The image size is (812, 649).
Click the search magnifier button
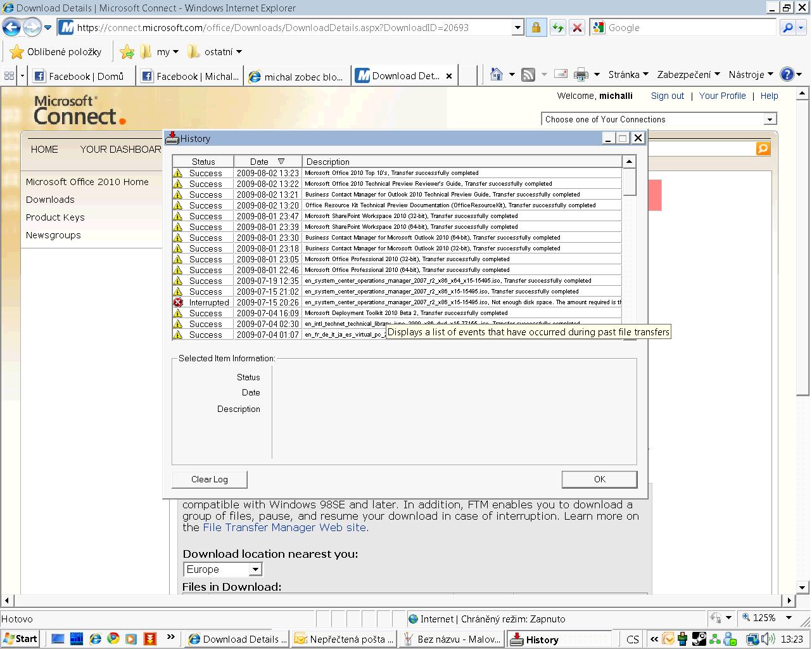click(787, 27)
